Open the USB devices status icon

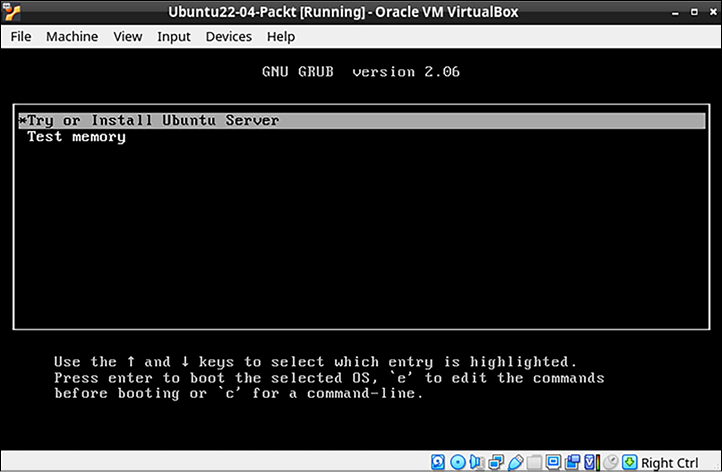point(515,462)
